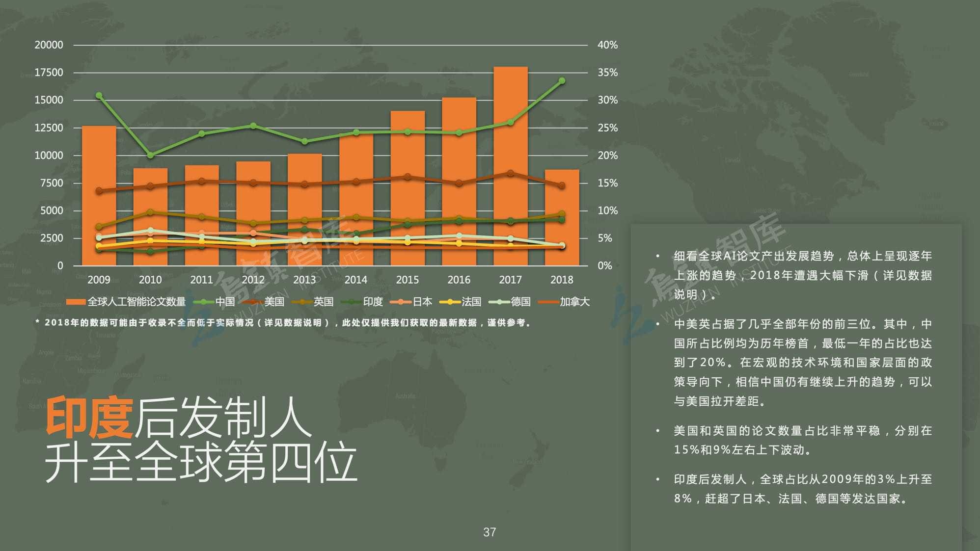Click the 40% right axis label

click(607, 45)
